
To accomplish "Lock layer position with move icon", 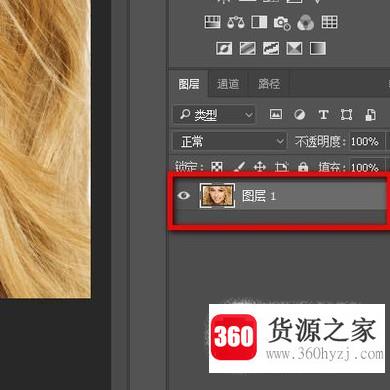I will point(260,167).
